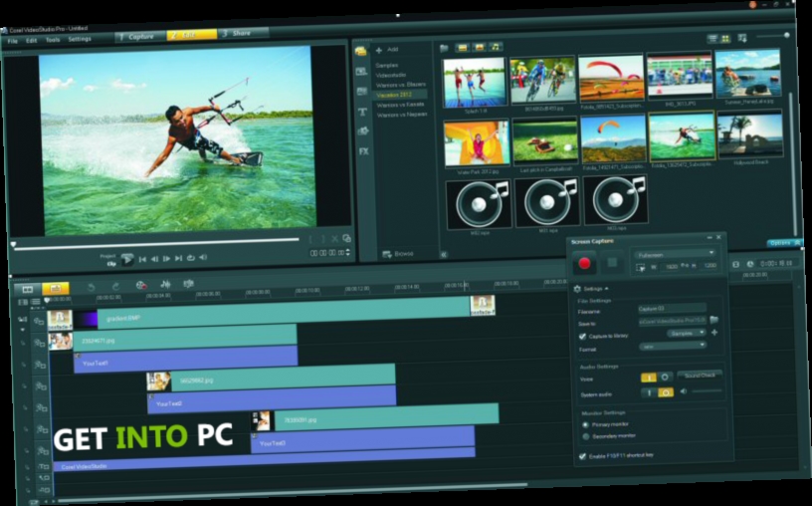
Task: Select the Water Park thumbnail
Action: click(x=477, y=143)
